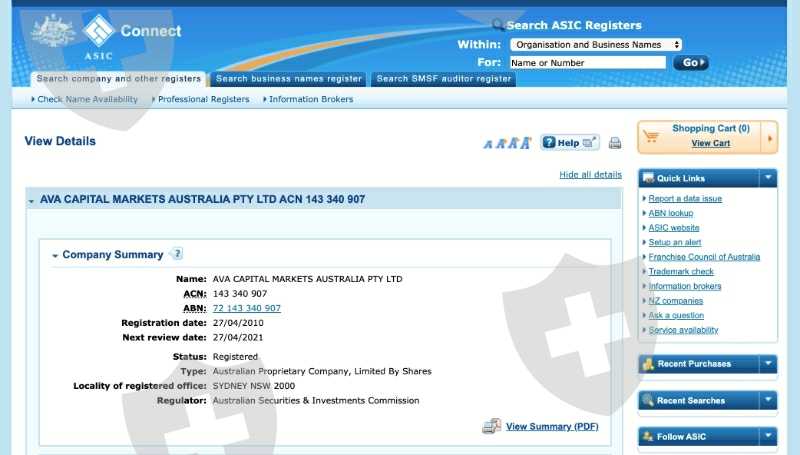Click the Company Summary help question mark
The width and height of the screenshot is (800, 455).
pos(177,254)
